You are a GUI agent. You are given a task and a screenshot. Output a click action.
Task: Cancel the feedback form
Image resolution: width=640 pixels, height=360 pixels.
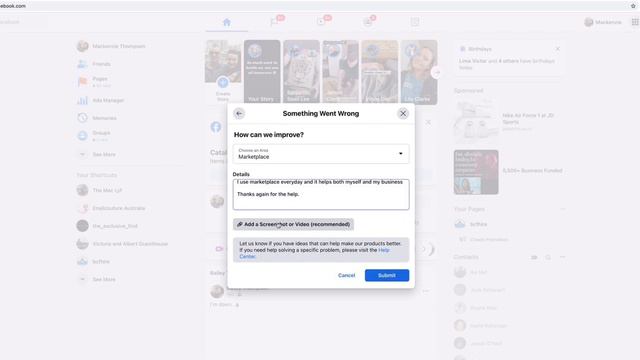(x=347, y=276)
